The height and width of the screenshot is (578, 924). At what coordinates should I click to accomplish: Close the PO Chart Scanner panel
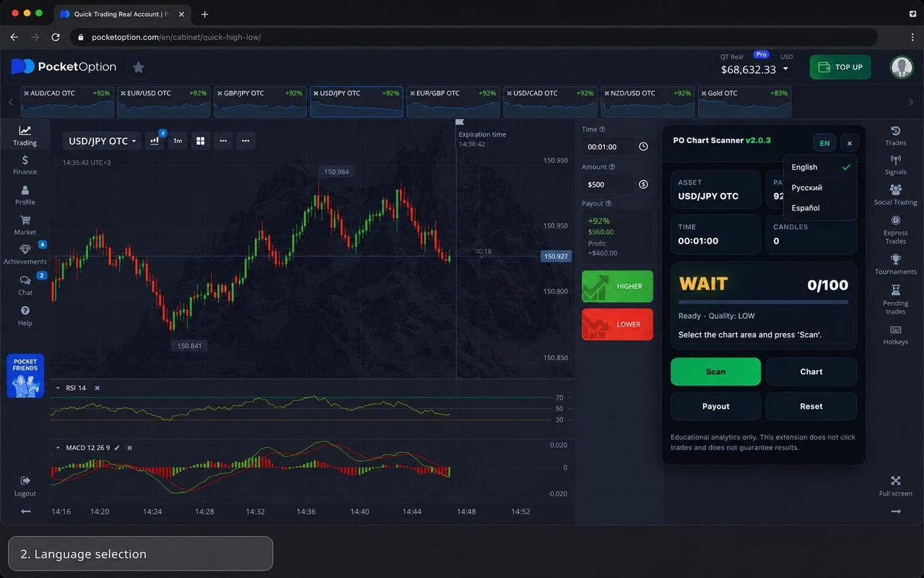click(x=849, y=143)
